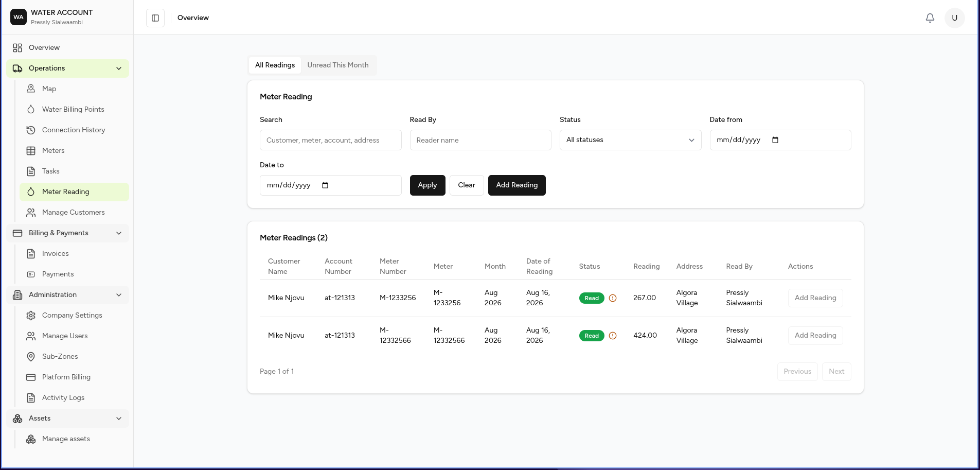Collapse the Operations section chevron
980x470 pixels.
[119, 68]
